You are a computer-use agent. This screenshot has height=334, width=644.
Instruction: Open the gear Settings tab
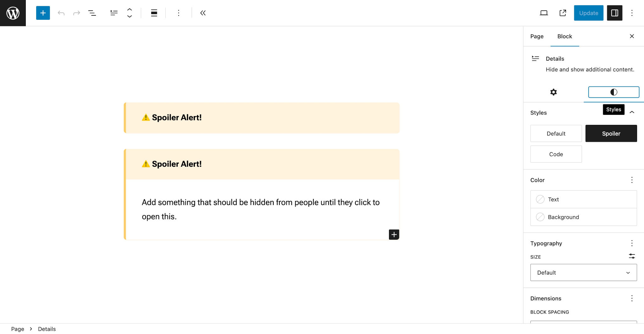pos(553,92)
